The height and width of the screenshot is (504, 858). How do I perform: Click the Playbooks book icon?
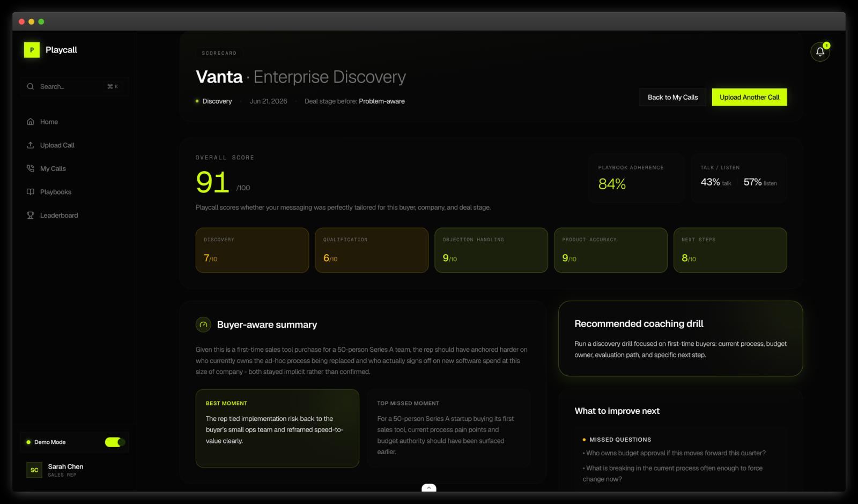(x=31, y=192)
